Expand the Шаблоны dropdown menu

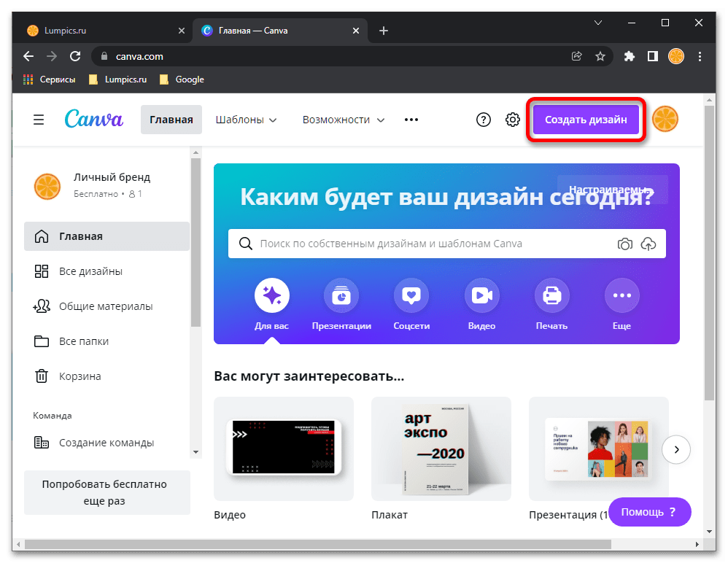pos(246,120)
